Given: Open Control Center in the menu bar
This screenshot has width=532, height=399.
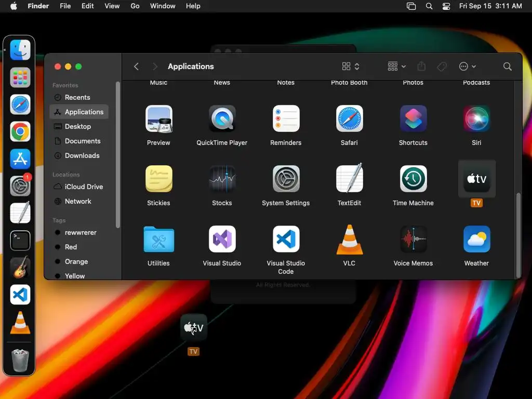Looking at the screenshot, I should [x=446, y=6].
